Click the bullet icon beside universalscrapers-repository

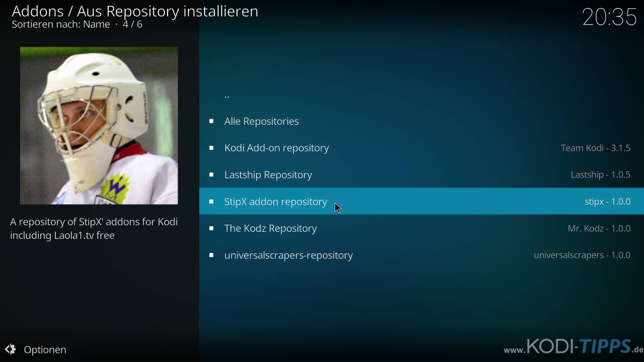(211, 255)
